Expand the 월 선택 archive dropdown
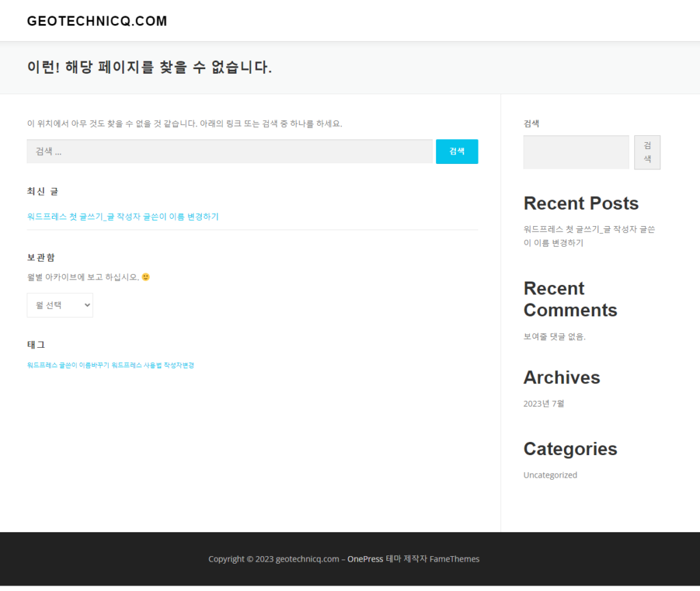The image size is (700, 591). click(x=59, y=305)
